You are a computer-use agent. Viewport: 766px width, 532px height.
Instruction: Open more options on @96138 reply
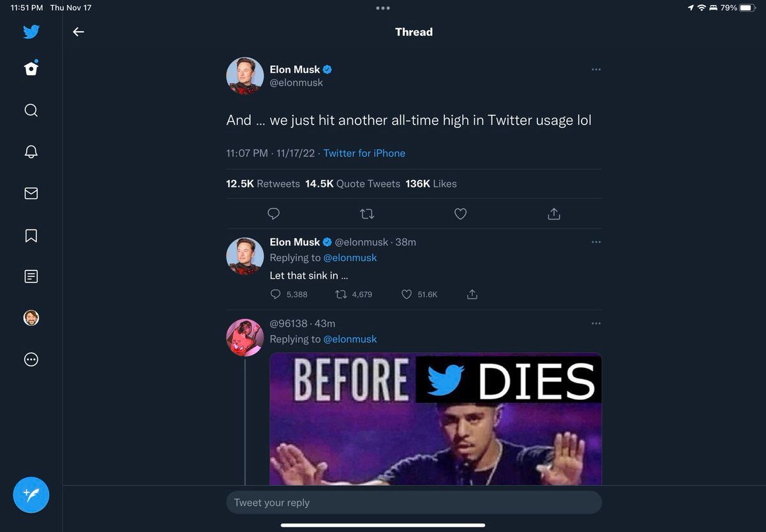(x=596, y=323)
